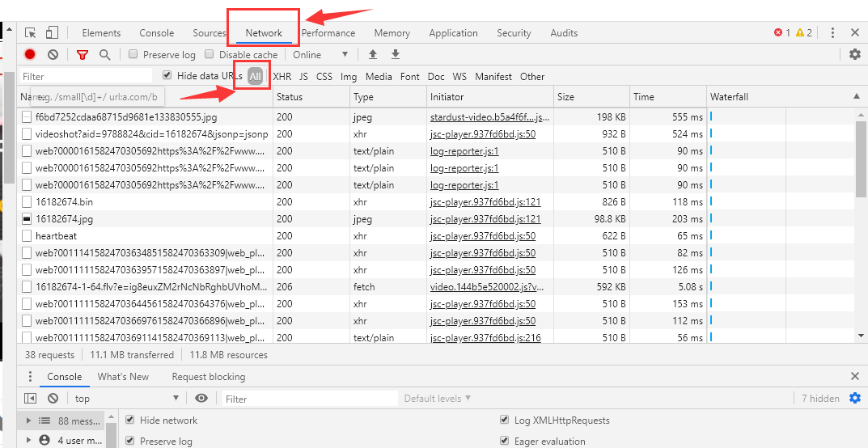Filter requests by WS type

[x=459, y=76]
